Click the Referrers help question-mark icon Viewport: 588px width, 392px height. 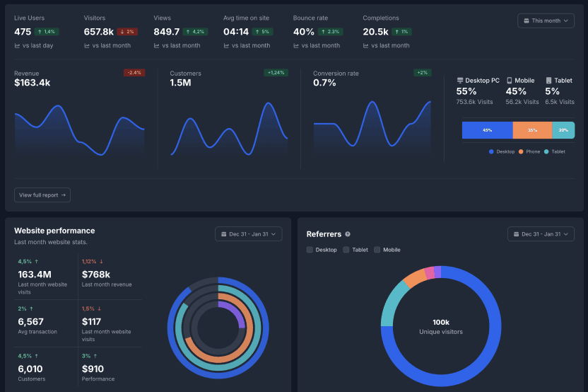coord(348,234)
